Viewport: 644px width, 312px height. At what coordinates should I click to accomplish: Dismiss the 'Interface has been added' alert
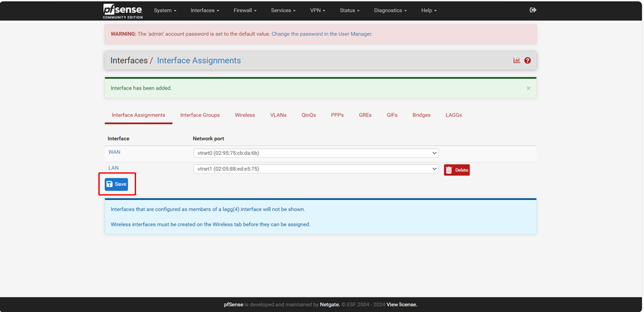click(x=528, y=88)
